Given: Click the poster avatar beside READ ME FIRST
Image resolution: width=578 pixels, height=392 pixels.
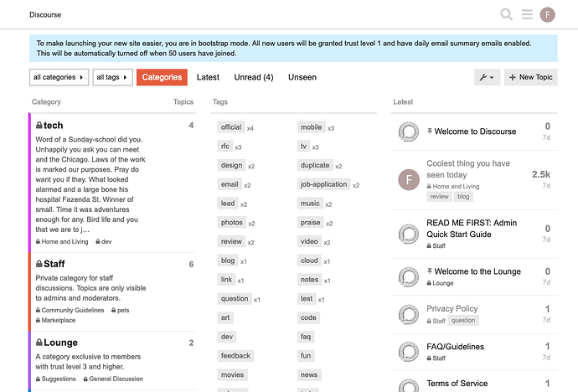Looking at the screenshot, I should (x=409, y=234).
